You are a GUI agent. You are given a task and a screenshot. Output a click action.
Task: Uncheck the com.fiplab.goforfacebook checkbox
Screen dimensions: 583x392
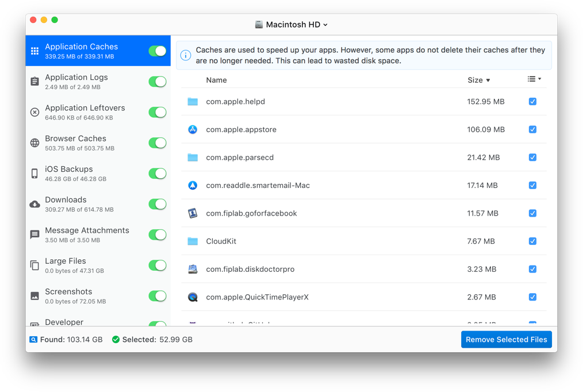532,213
